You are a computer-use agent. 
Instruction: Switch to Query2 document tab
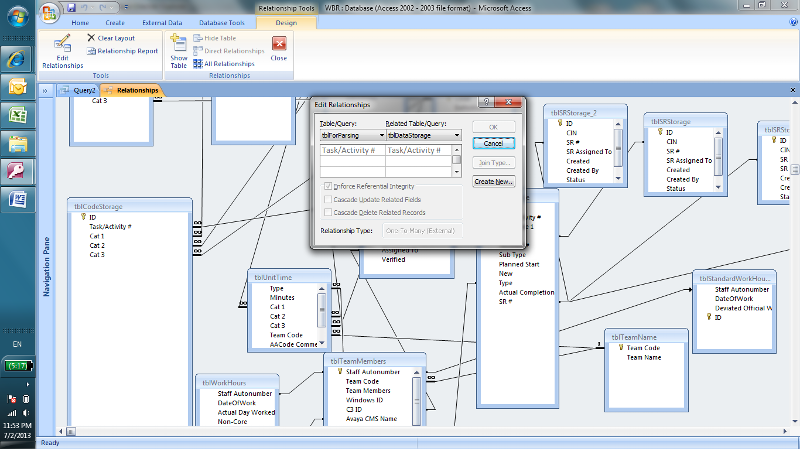point(79,90)
